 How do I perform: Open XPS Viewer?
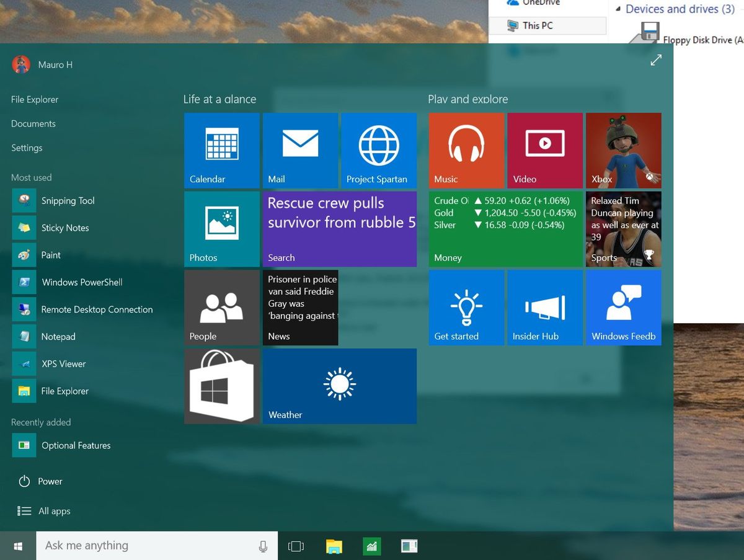pyautogui.click(x=63, y=364)
